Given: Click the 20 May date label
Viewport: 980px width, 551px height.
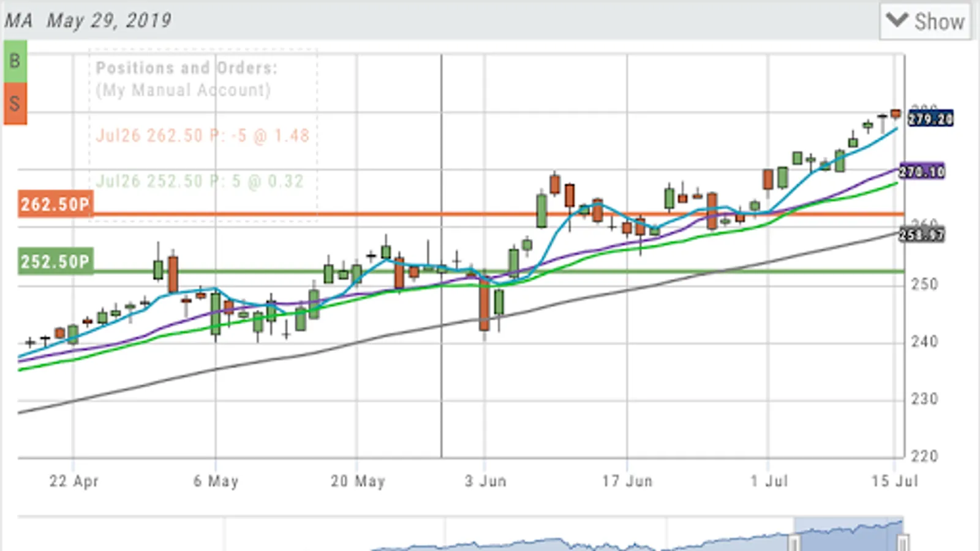Looking at the screenshot, I should pyautogui.click(x=358, y=481).
